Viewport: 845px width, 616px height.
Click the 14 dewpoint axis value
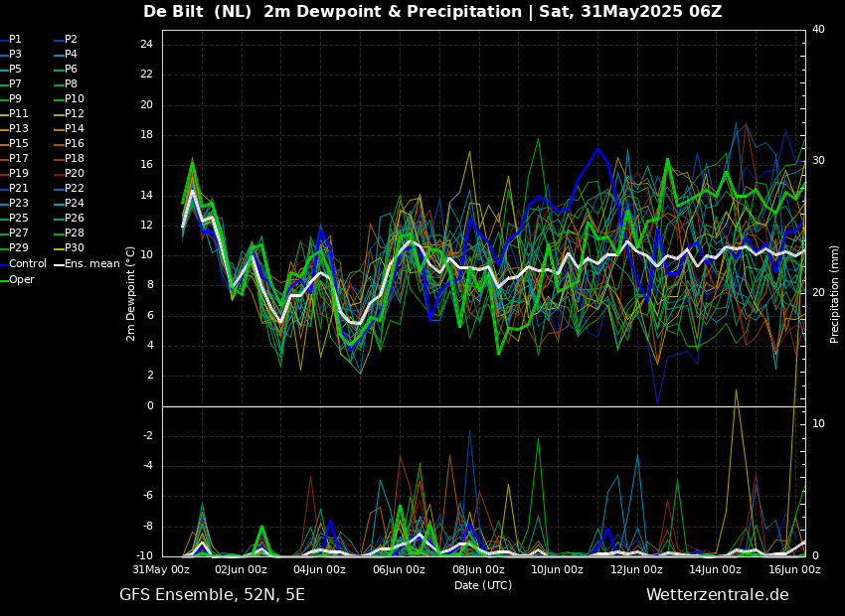click(x=146, y=196)
